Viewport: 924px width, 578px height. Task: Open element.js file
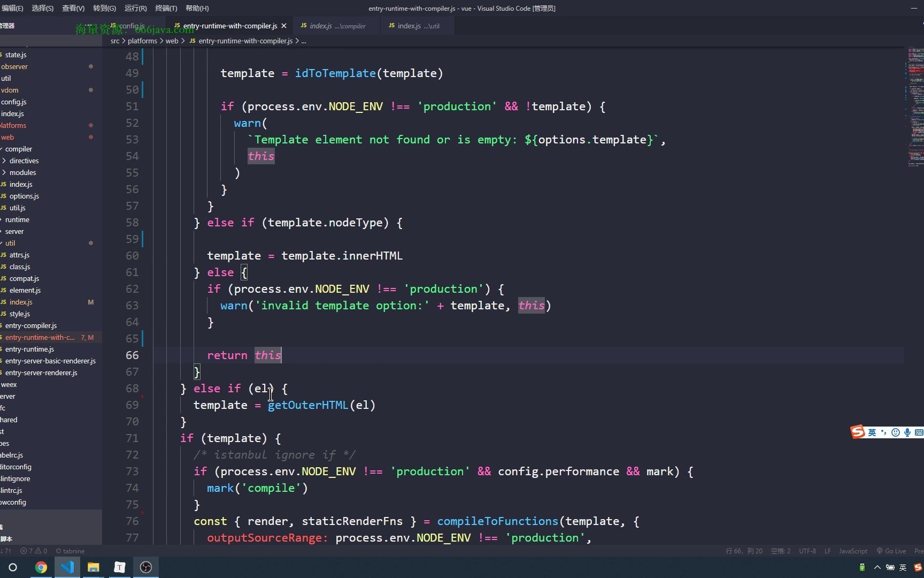tap(25, 290)
